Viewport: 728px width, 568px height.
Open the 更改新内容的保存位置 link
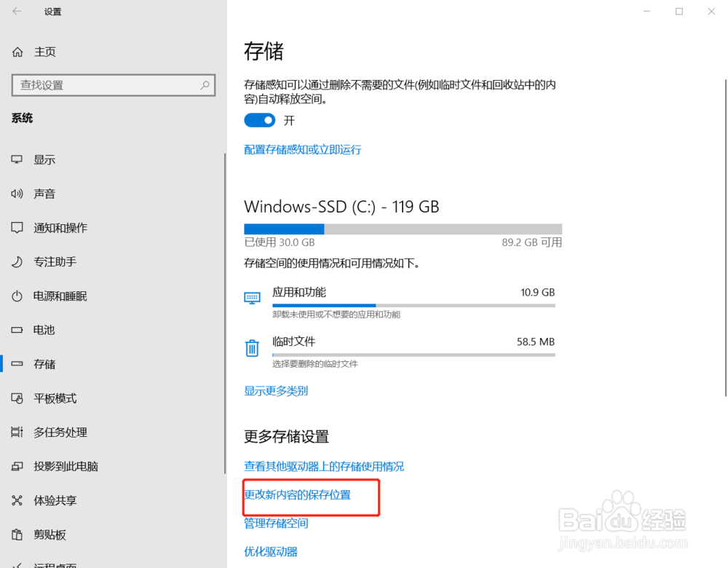click(x=298, y=495)
